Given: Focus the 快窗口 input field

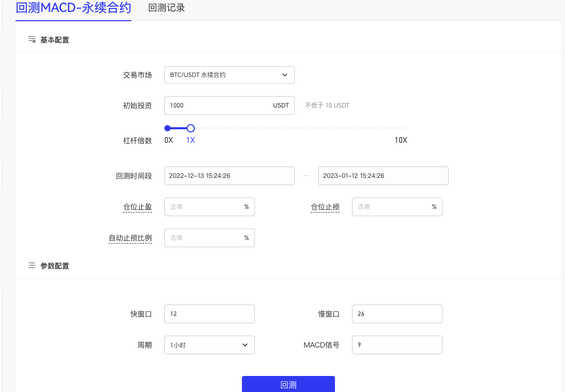Looking at the screenshot, I should [x=209, y=314].
